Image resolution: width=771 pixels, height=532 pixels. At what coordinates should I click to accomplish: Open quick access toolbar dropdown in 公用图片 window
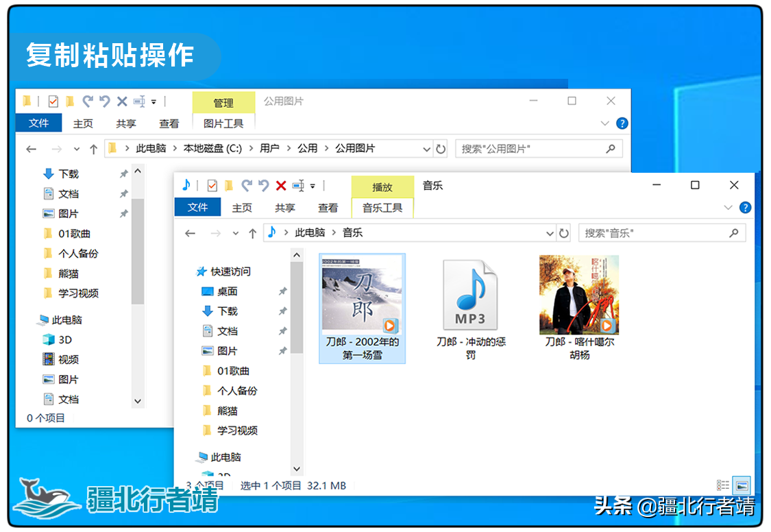click(x=154, y=101)
